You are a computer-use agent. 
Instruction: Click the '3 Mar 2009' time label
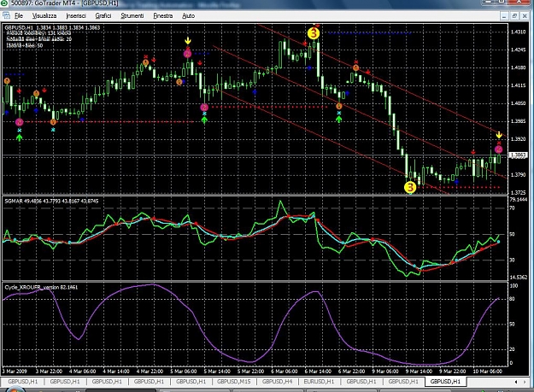click(15, 372)
